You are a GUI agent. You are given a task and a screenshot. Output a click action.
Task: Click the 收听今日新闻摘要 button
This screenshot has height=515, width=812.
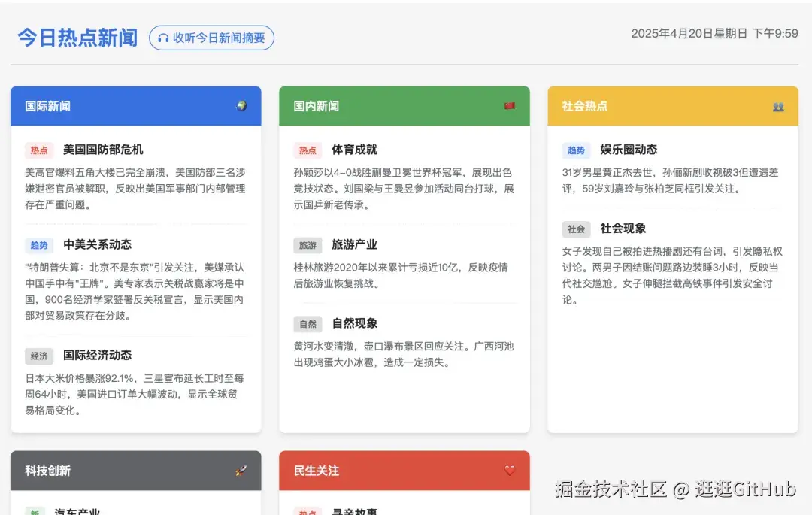[x=211, y=38]
